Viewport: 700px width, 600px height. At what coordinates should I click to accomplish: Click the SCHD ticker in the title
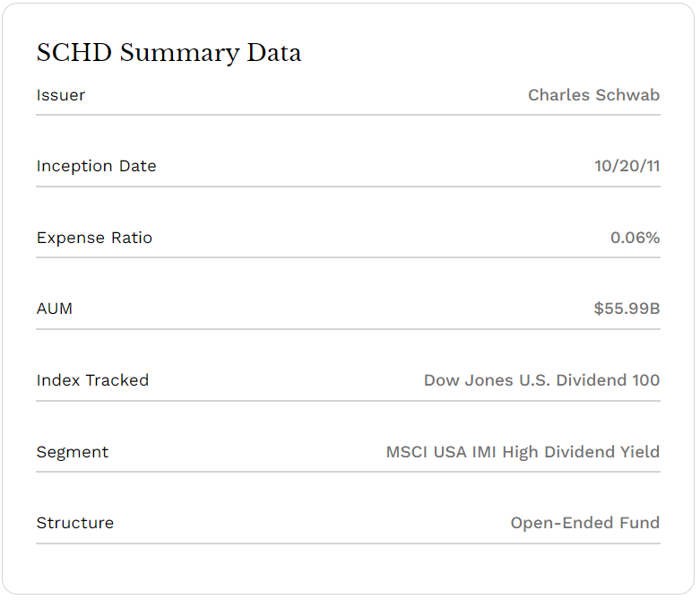(x=74, y=52)
